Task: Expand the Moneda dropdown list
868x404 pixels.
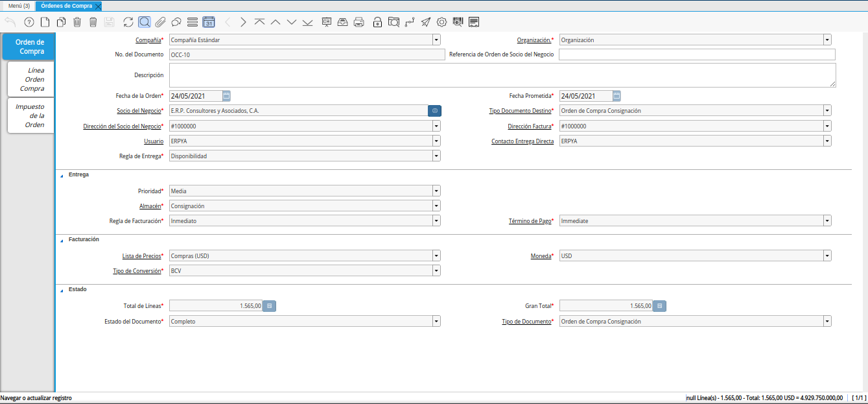Action: tap(827, 255)
